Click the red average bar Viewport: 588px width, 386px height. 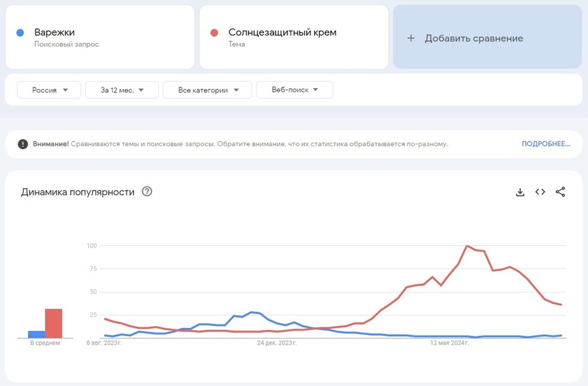click(54, 324)
